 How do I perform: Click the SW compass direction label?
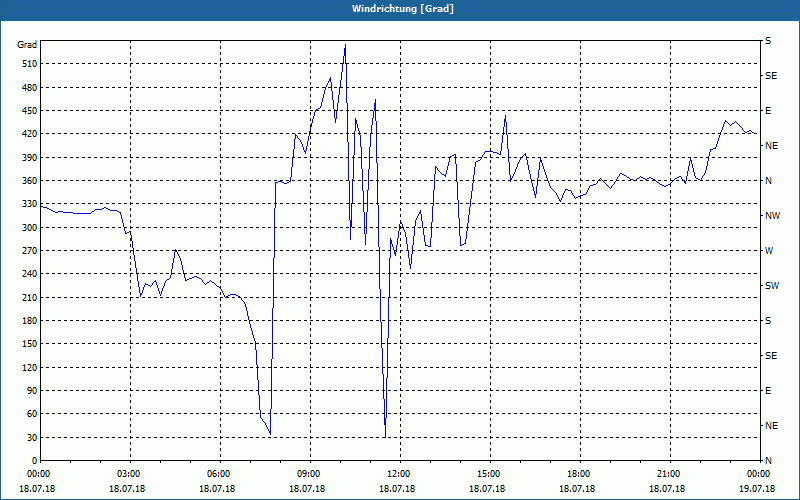pos(772,286)
